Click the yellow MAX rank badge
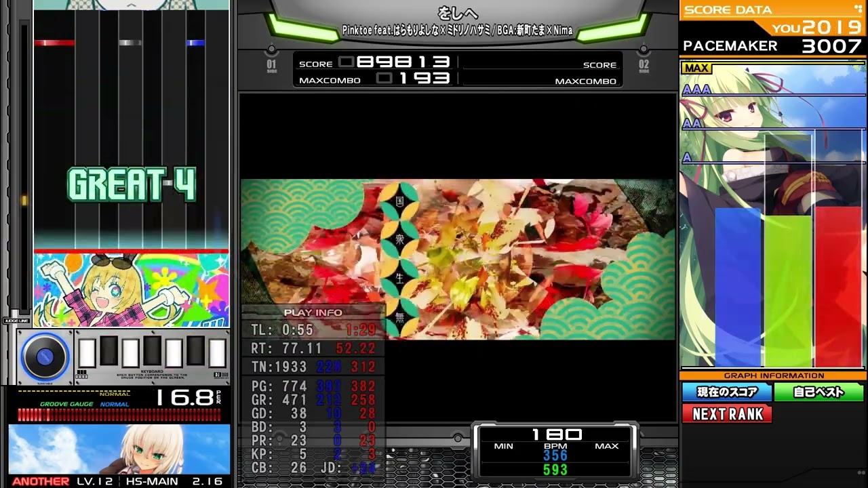 [x=696, y=68]
